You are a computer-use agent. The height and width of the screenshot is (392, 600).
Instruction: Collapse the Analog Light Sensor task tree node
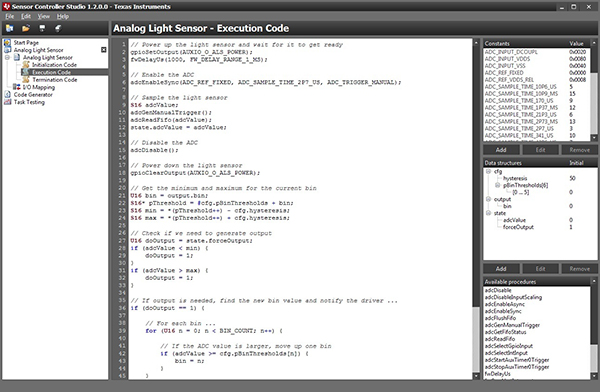[x=7, y=57]
